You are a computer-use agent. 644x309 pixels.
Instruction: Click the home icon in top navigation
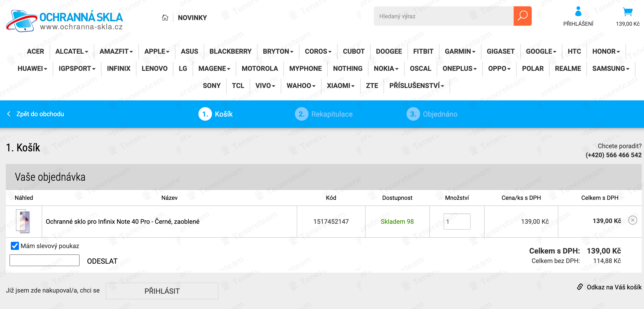coord(165,18)
